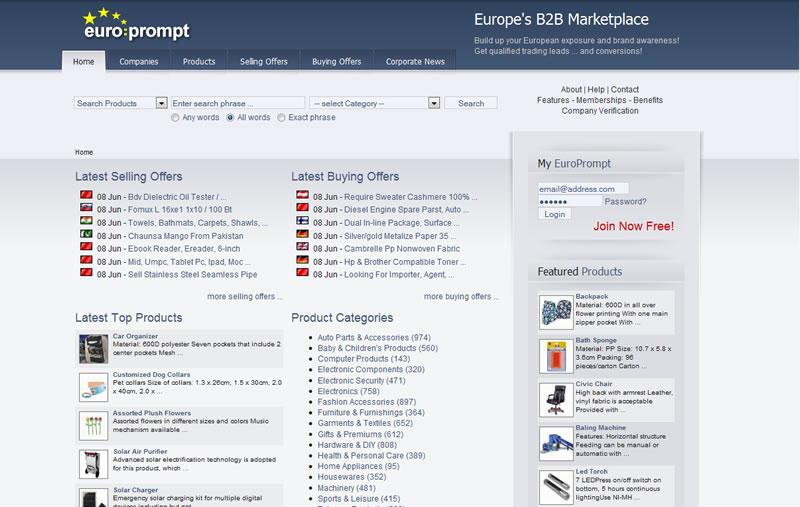Image resolution: width=800 pixels, height=507 pixels.
Task: Click the search phrase input field
Action: click(237, 103)
